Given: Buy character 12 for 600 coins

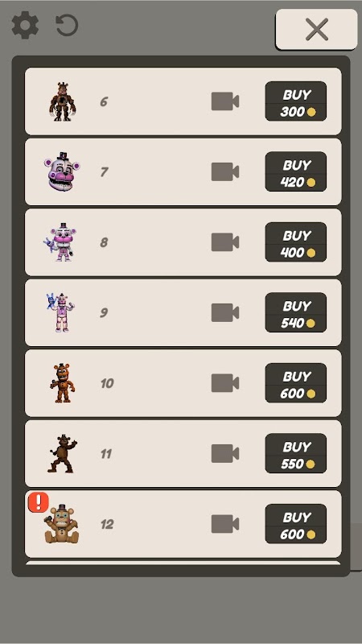Looking at the screenshot, I should click(296, 524).
